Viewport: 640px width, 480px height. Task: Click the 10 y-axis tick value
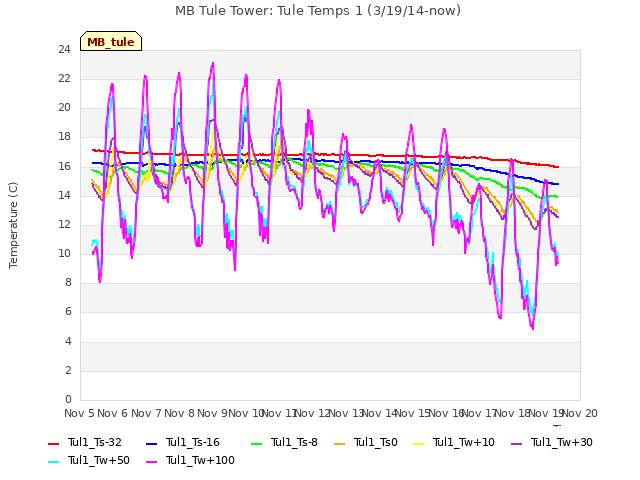pyautogui.click(x=64, y=253)
